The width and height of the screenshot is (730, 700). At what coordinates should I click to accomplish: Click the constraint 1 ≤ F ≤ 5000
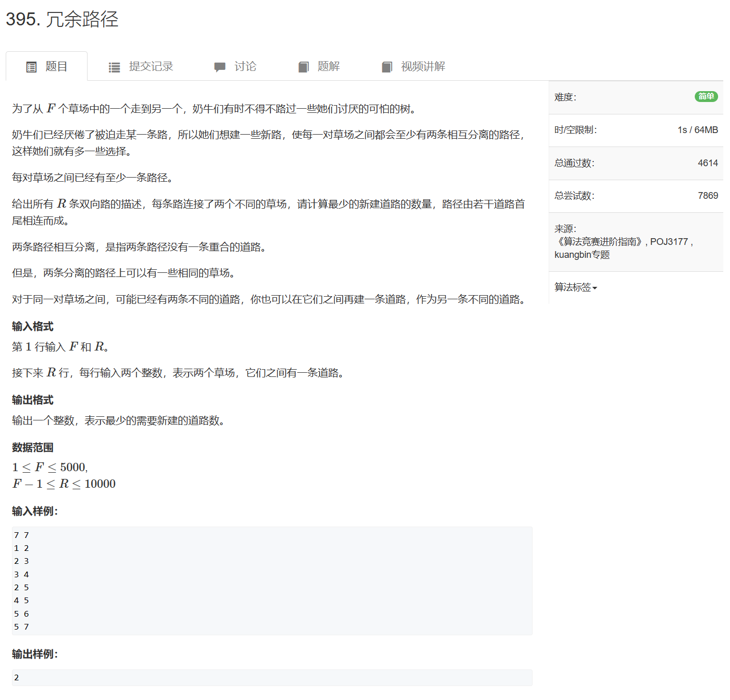[50, 467]
